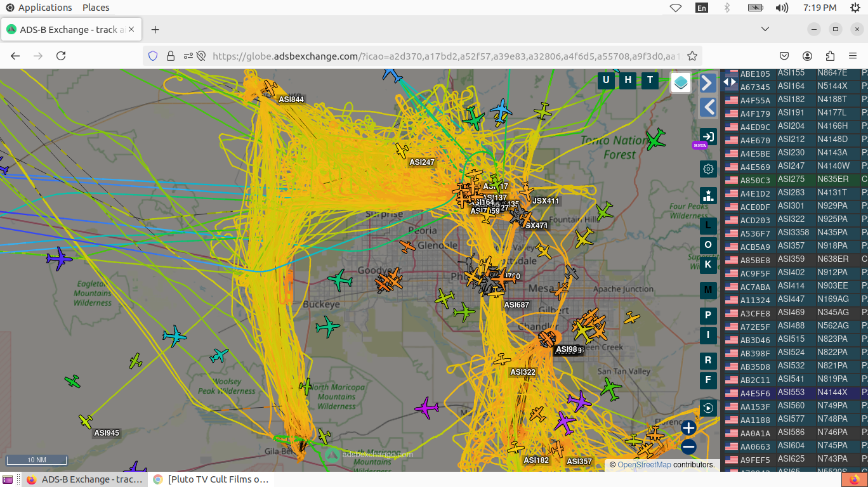Screen dimensions: 868x487
Task: Collapse sidebar with left chevron button
Action: click(x=708, y=107)
